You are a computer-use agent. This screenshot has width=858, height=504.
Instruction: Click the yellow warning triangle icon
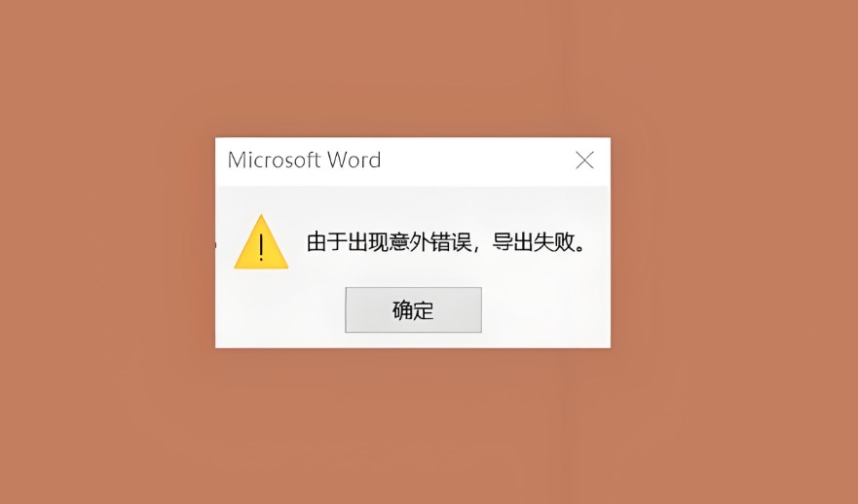tap(261, 242)
